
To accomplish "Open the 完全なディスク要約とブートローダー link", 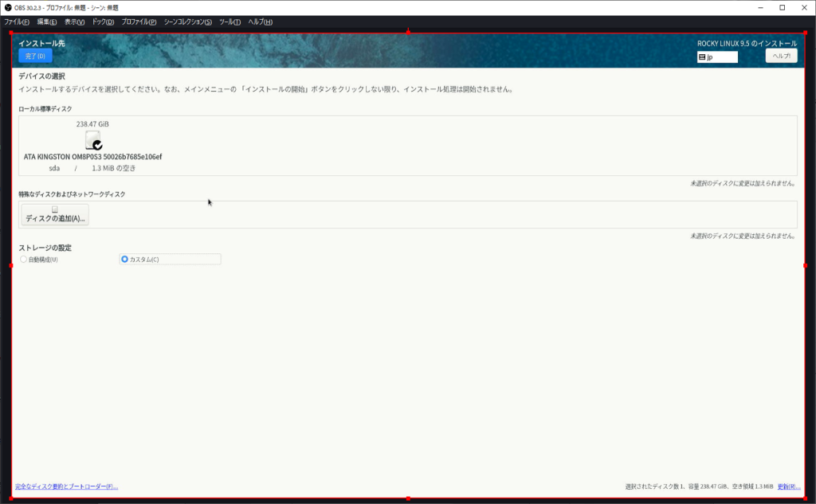I will point(66,486).
